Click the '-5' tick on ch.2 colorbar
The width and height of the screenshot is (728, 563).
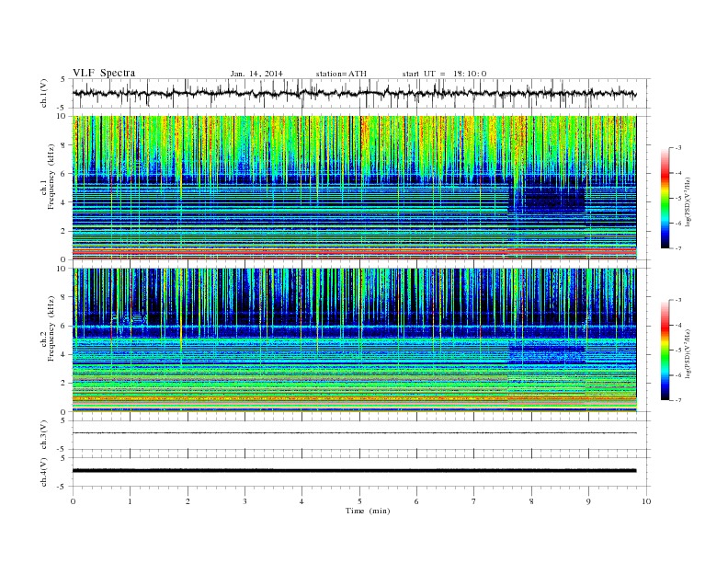click(x=677, y=350)
